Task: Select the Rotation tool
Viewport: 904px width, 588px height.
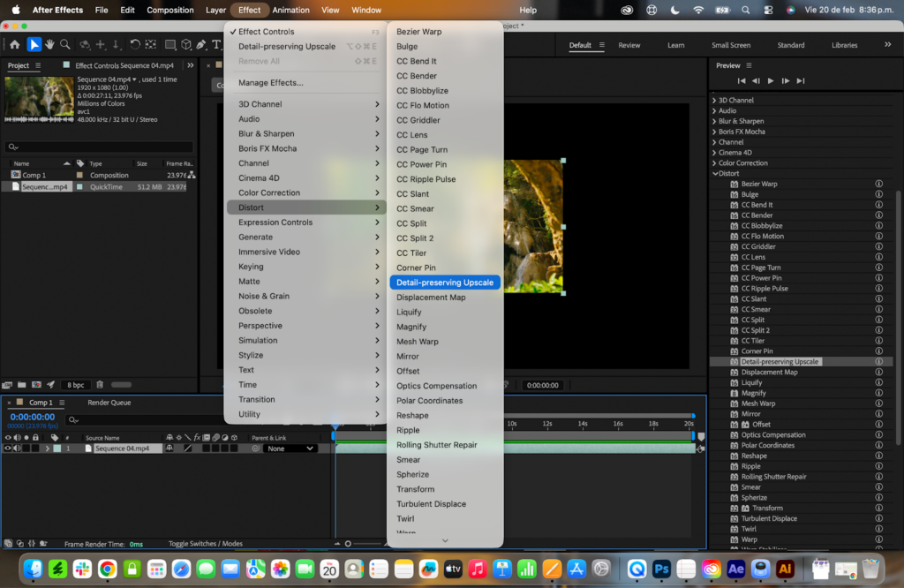Action: [x=134, y=44]
